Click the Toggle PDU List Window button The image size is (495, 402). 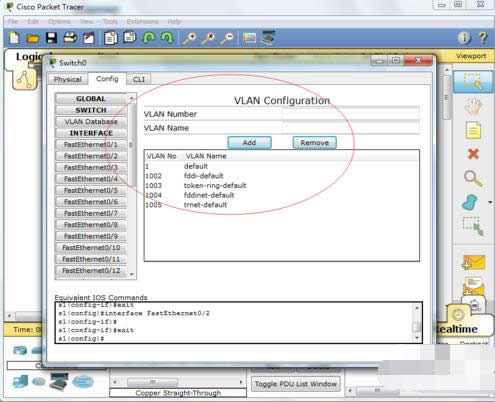[x=296, y=384]
